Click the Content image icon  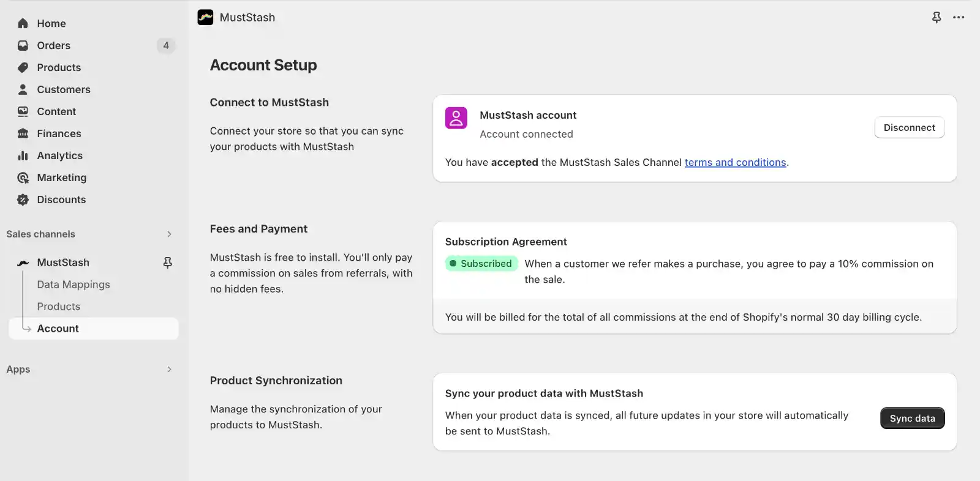pos(23,111)
